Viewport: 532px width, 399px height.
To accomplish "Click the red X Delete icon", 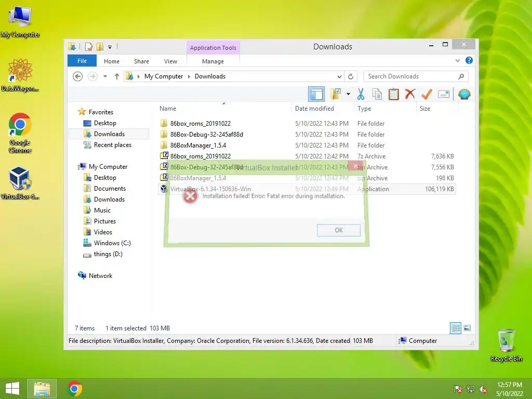I will [x=410, y=94].
